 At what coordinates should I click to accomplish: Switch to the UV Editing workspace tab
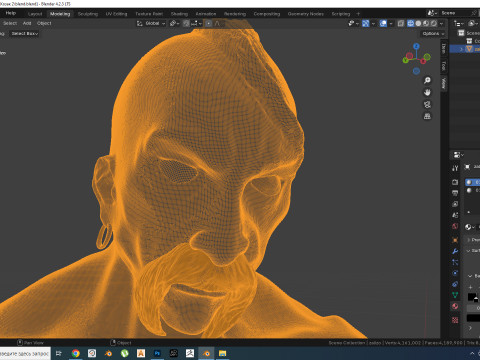(x=116, y=14)
